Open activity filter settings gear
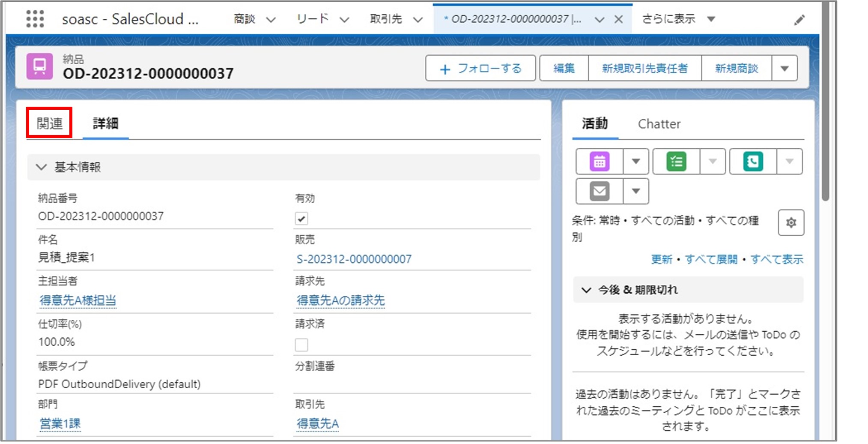The width and height of the screenshot is (868, 444). 791,222
